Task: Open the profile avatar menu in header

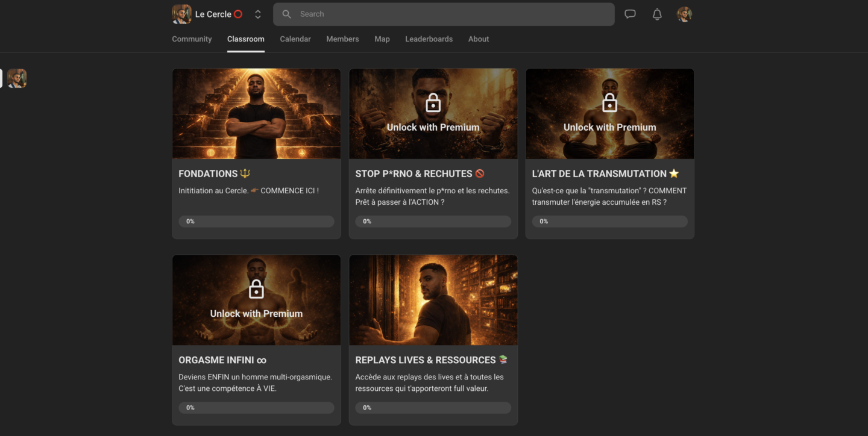Action: click(684, 14)
